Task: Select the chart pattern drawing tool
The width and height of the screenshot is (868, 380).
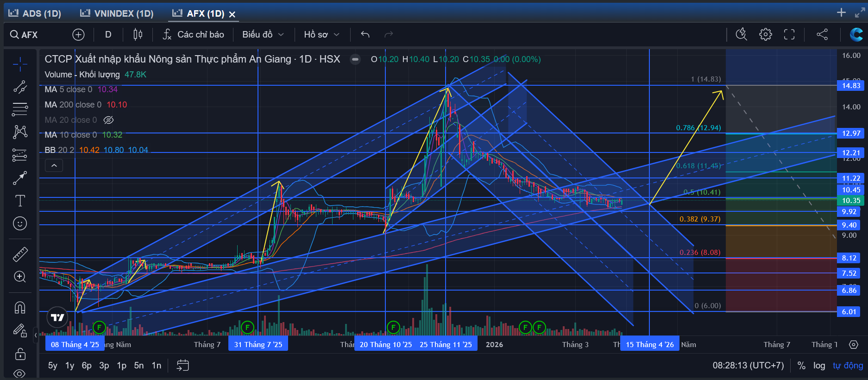Action: point(20,132)
